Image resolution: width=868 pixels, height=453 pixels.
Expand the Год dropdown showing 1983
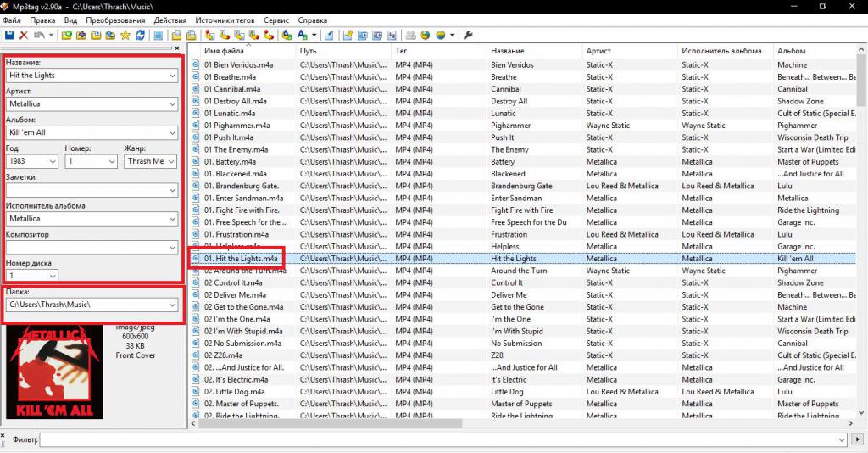(x=53, y=162)
